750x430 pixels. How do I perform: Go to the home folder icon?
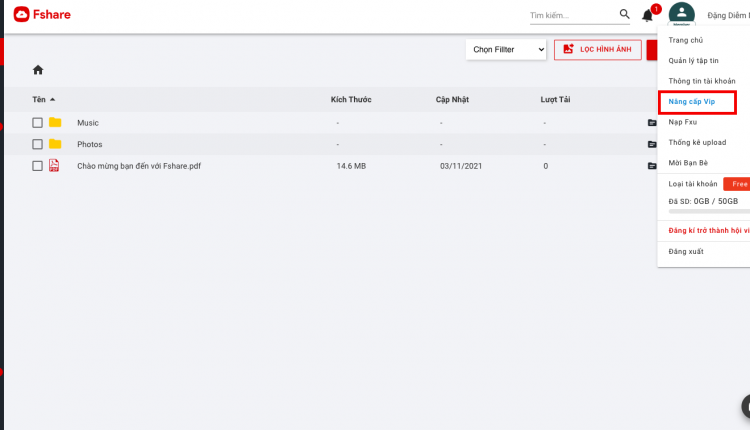click(x=38, y=70)
